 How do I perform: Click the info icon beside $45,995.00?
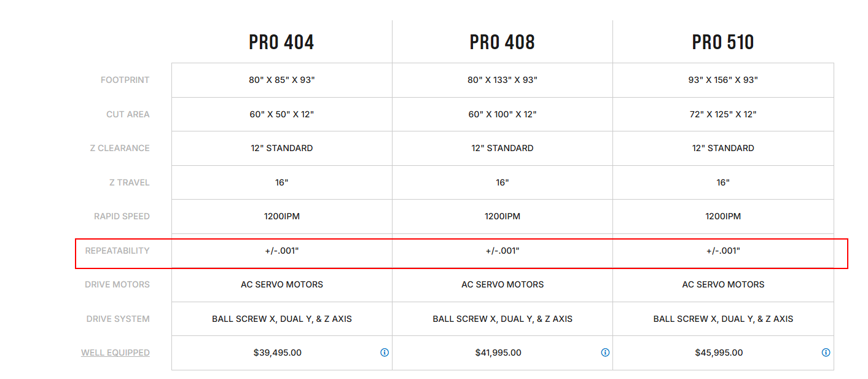[x=826, y=353]
